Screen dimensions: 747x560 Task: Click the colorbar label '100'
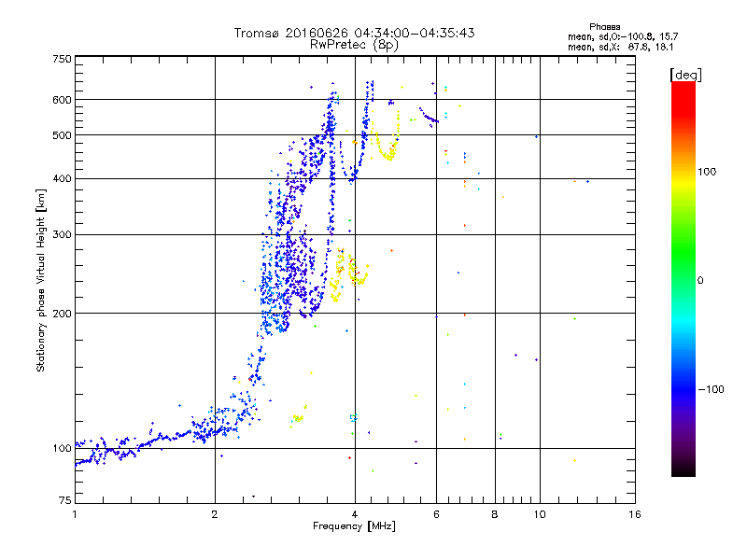707,172
